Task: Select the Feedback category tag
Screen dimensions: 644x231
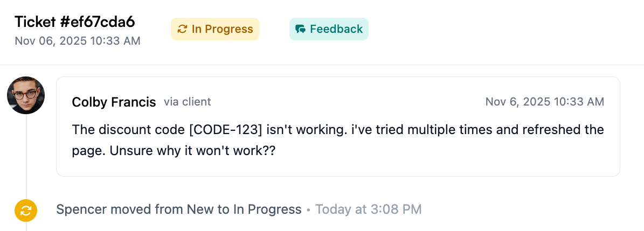Action: 329,29
